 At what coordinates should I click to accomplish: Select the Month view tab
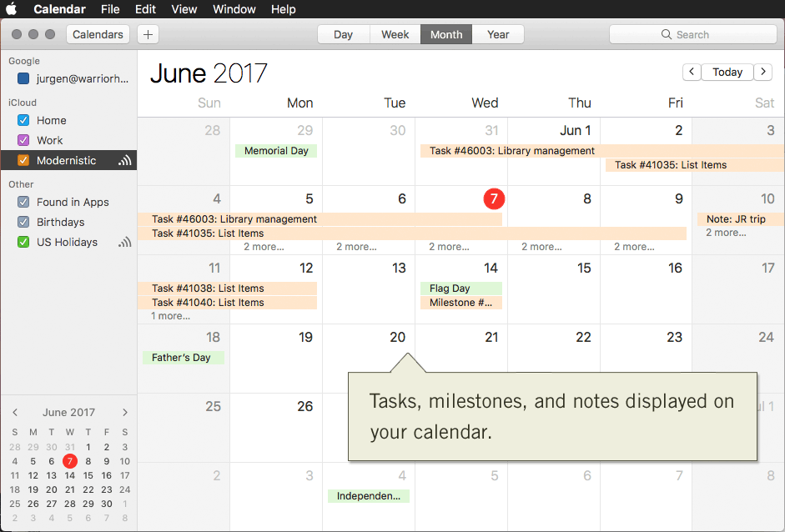(446, 34)
